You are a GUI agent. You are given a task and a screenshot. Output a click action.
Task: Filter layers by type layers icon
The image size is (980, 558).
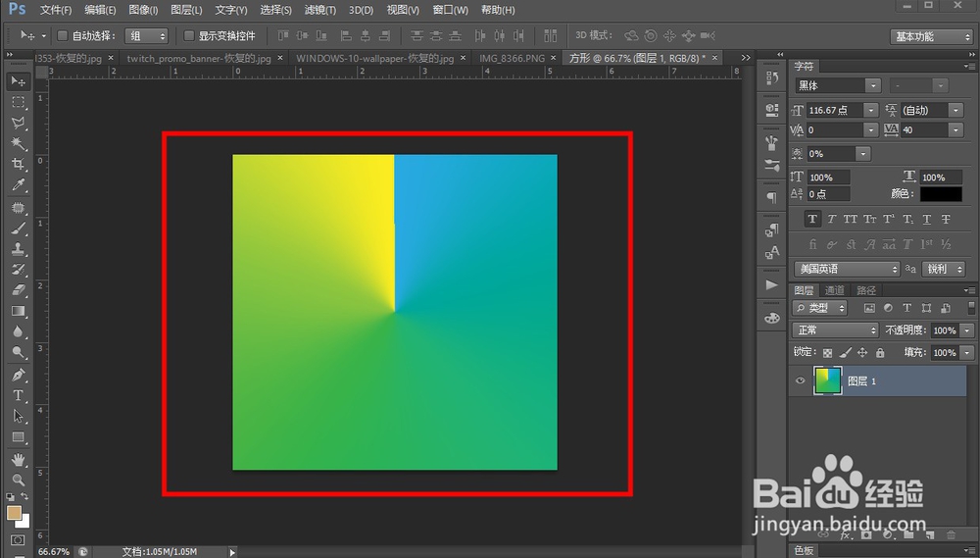click(906, 308)
